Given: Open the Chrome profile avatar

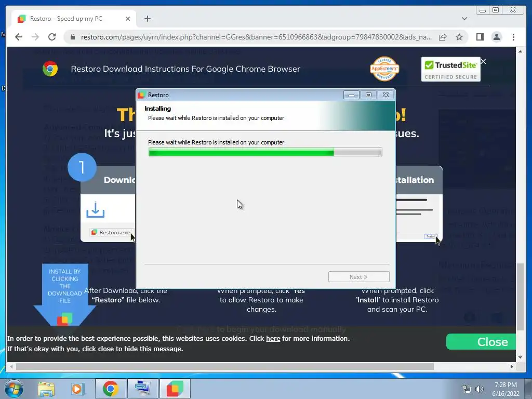Looking at the screenshot, I should click(x=496, y=37).
